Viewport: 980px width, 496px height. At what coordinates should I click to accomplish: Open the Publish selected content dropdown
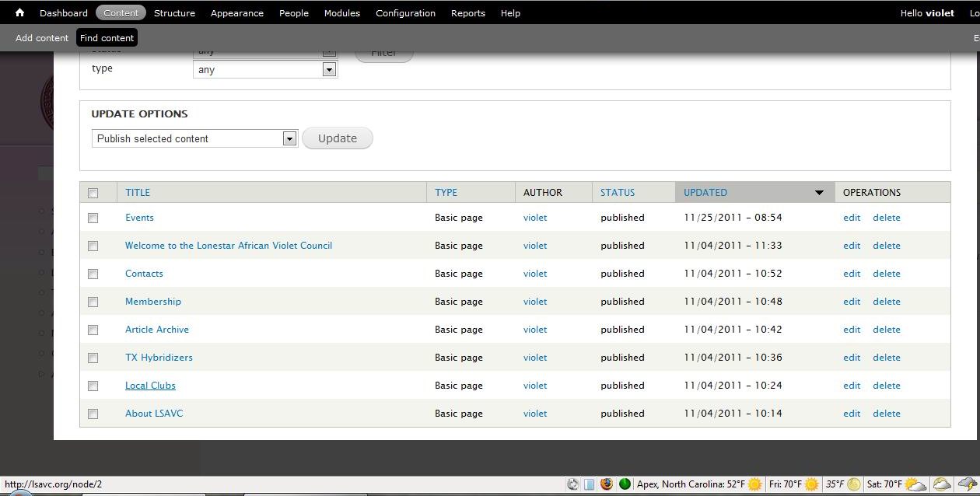coord(194,138)
